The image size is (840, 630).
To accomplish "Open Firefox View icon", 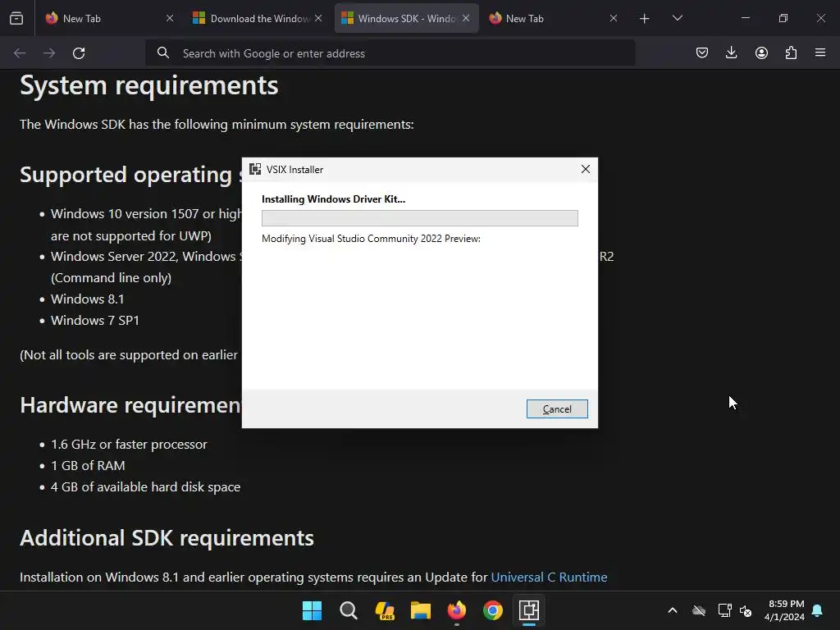I will point(16,18).
